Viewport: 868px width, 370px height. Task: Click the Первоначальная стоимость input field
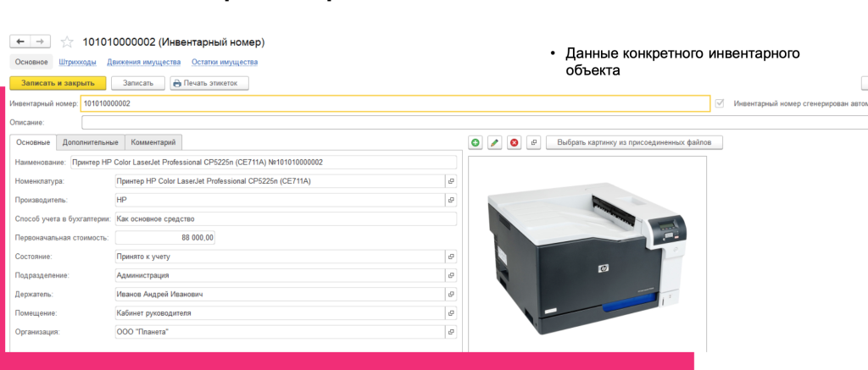click(x=165, y=238)
